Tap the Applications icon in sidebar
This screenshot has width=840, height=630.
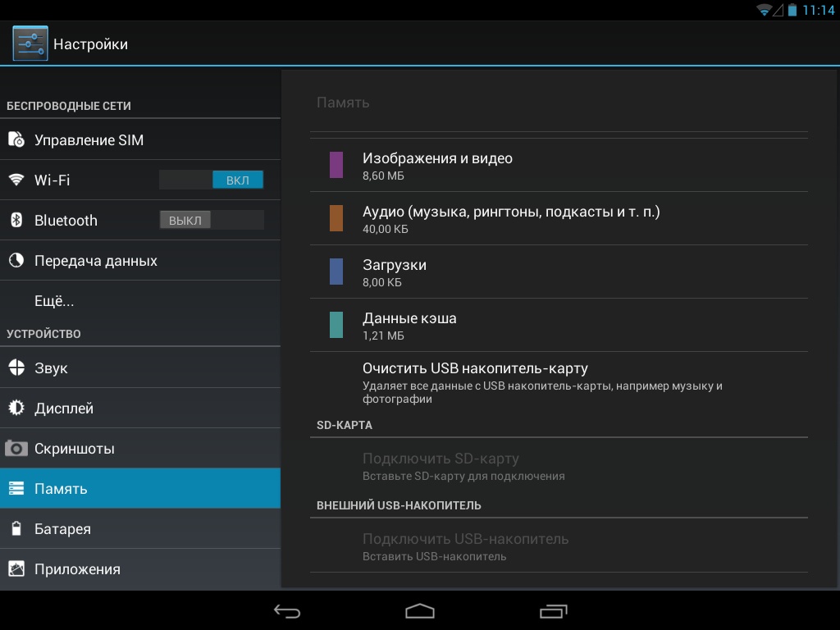[x=16, y=568]
